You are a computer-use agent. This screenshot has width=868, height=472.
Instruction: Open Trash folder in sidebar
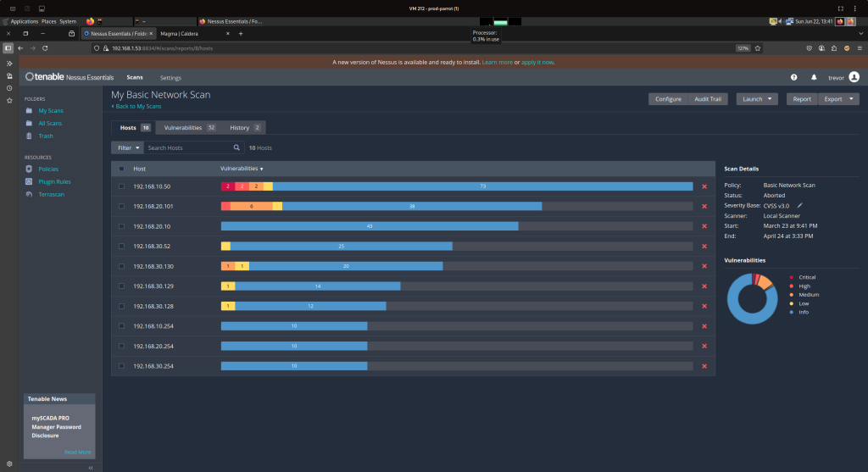46,136
